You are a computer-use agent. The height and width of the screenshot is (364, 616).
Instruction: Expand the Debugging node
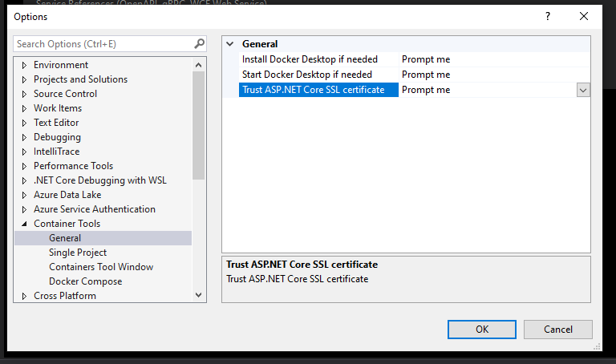tap(24, 137)
